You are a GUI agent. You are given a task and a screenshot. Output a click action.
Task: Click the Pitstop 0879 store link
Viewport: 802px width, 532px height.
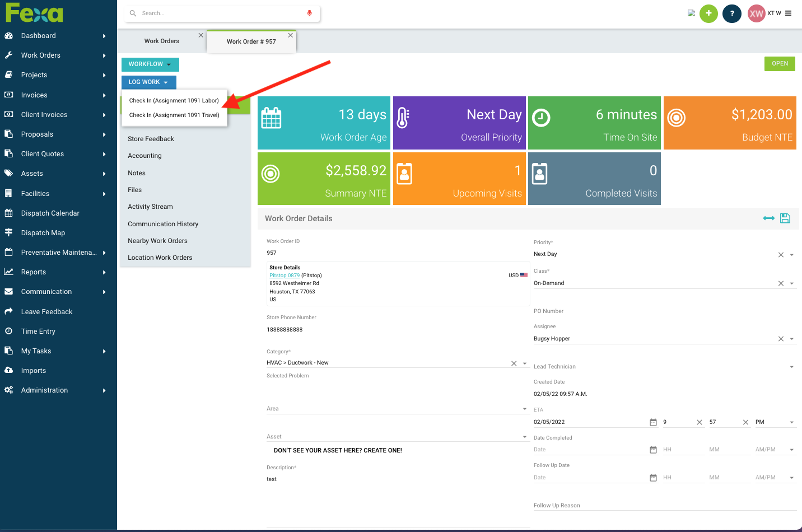click(x=285, y=276)
